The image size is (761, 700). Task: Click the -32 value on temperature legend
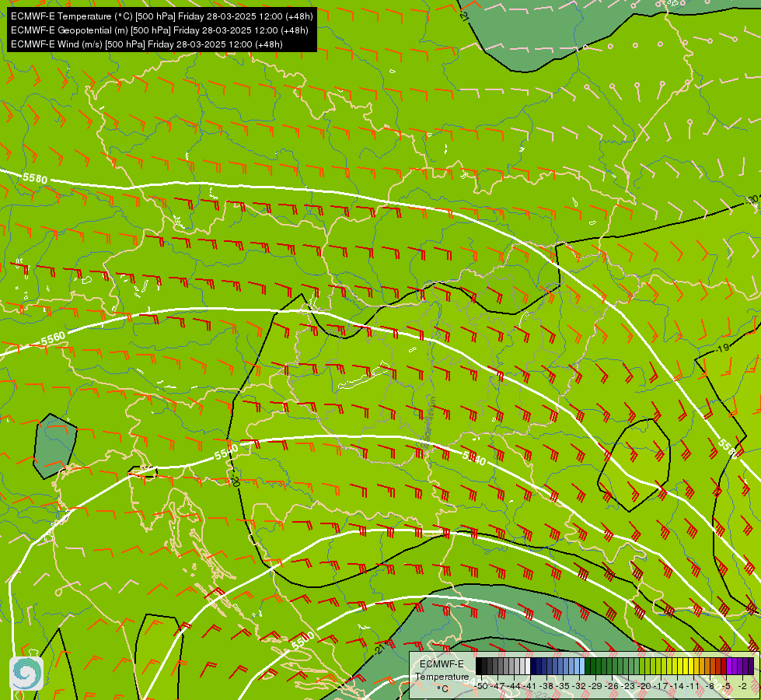[x=579, y=686]
